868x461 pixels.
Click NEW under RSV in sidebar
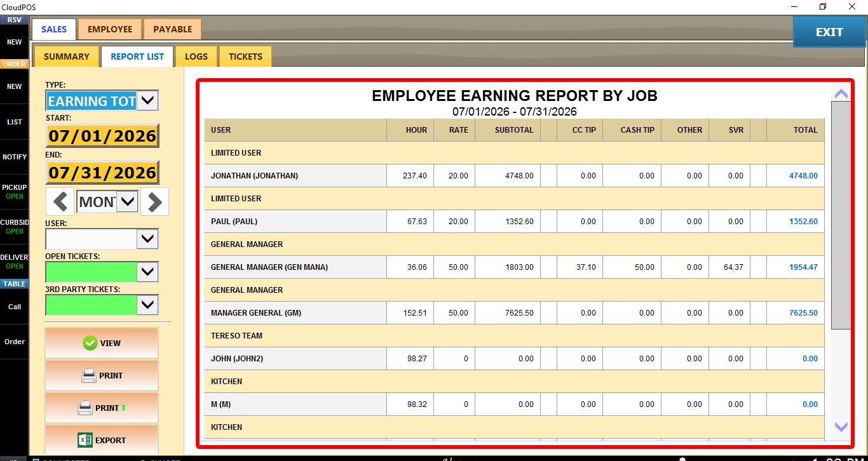click(14, 42)
